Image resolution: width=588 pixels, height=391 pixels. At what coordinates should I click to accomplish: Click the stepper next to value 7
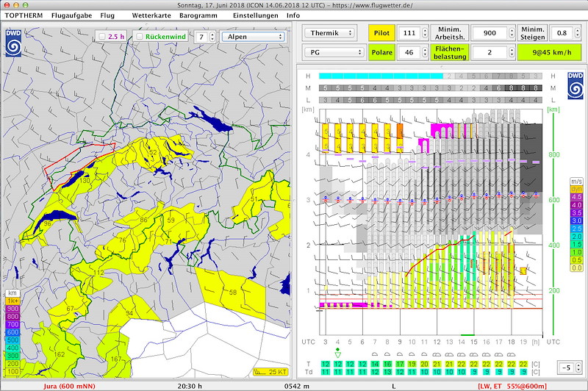click(212, 37)
